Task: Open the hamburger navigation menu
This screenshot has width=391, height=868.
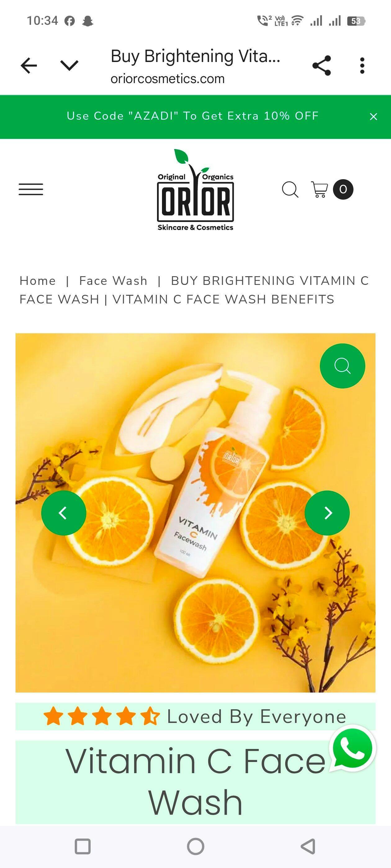Action: click(x=31, y=189)
